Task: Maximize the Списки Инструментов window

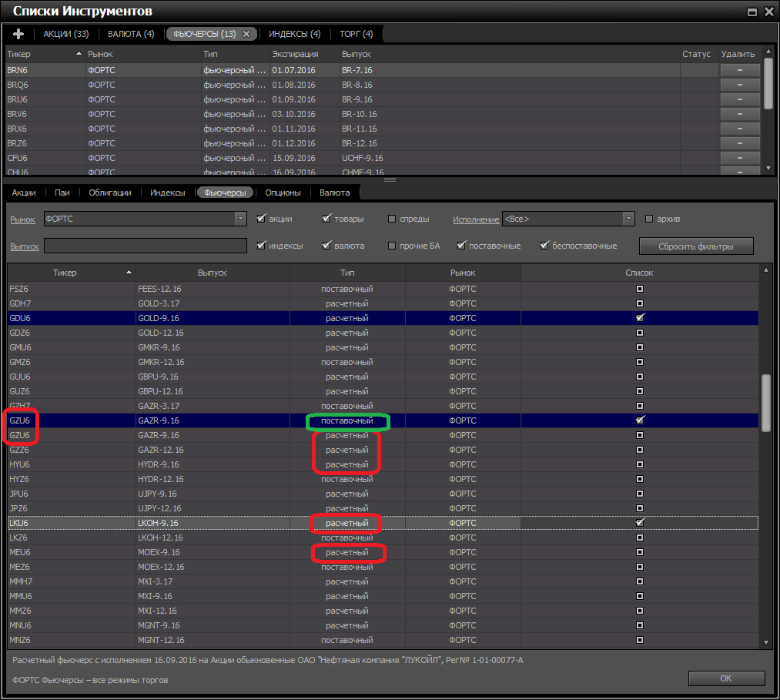Action: click(x=753, y=12)
